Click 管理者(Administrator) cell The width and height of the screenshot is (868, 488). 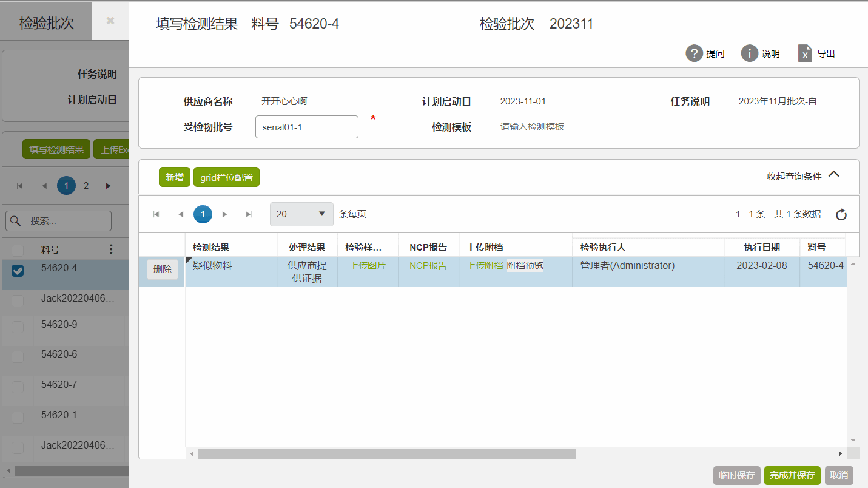click(x=648, y=271)
